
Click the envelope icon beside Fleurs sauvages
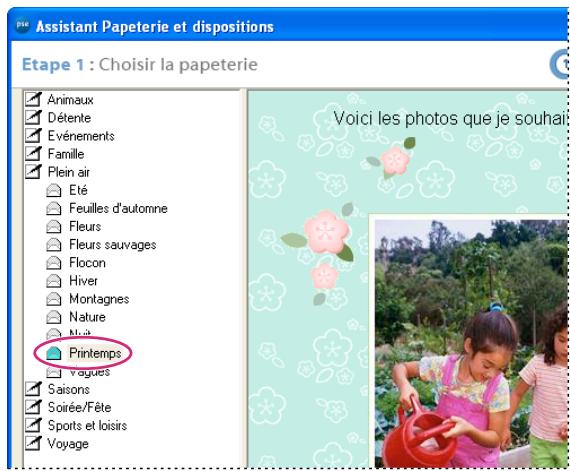click(x=54, y=245)
